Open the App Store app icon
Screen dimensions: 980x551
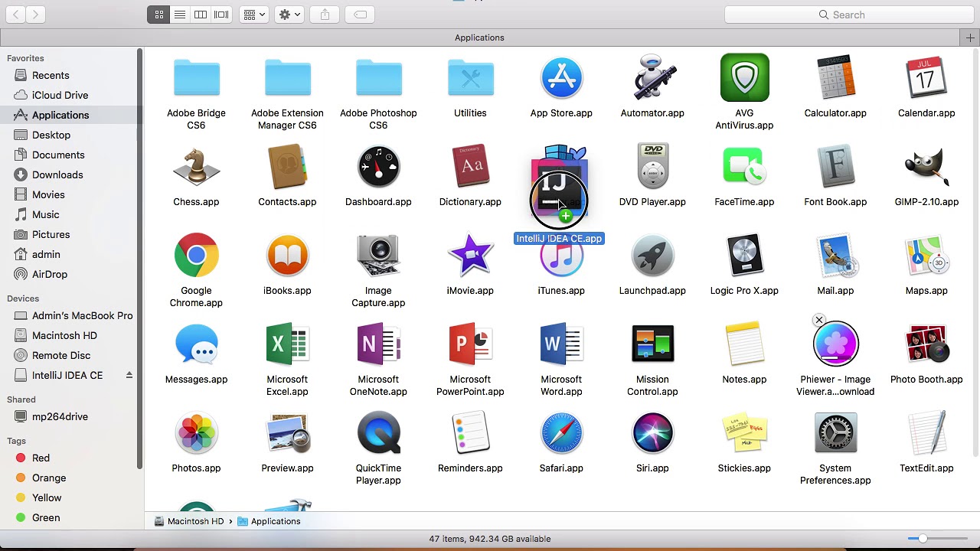coord(561,78)
